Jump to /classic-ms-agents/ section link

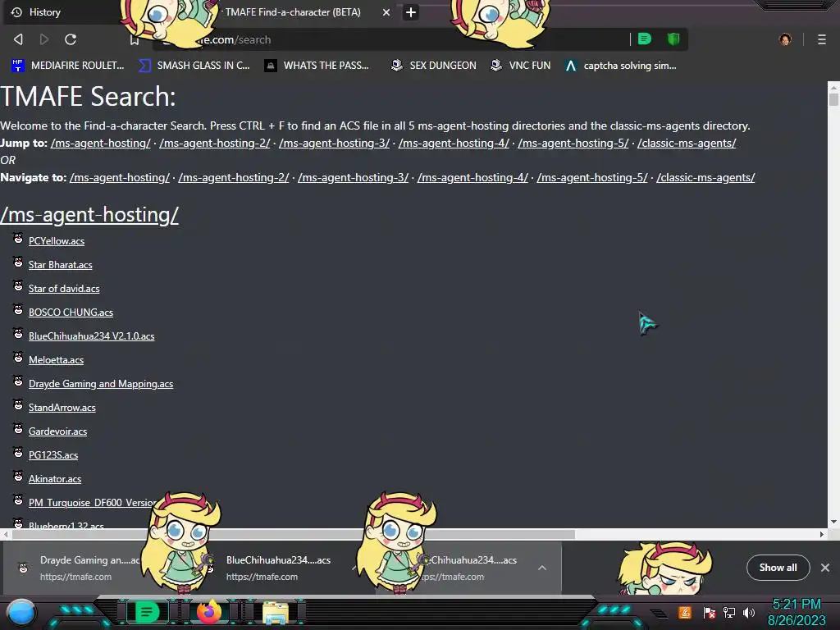(687, 143)
